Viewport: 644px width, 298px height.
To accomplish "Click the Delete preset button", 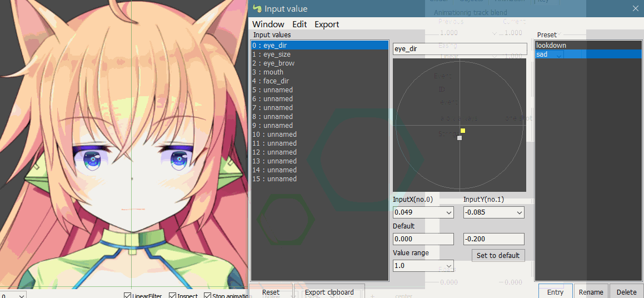I will (x=626, y=291).
